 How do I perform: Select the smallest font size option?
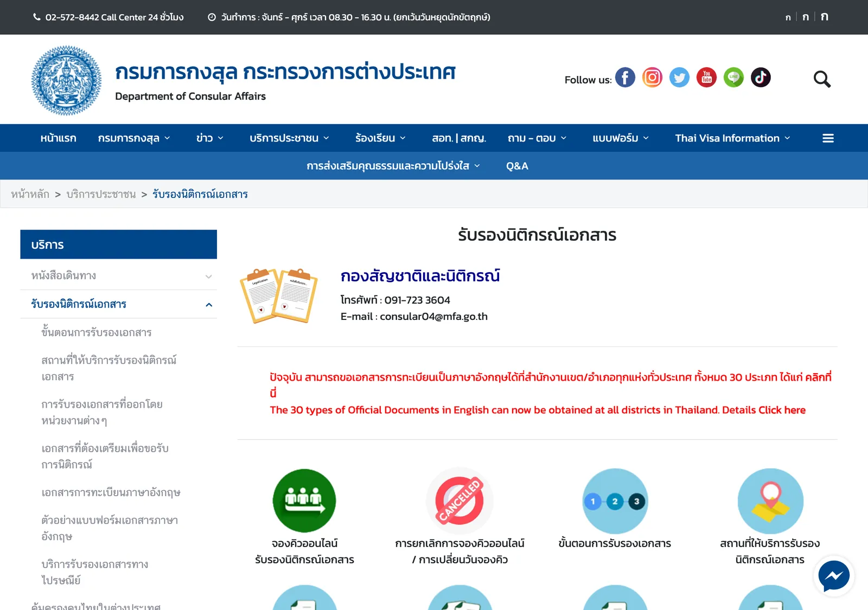788,18
